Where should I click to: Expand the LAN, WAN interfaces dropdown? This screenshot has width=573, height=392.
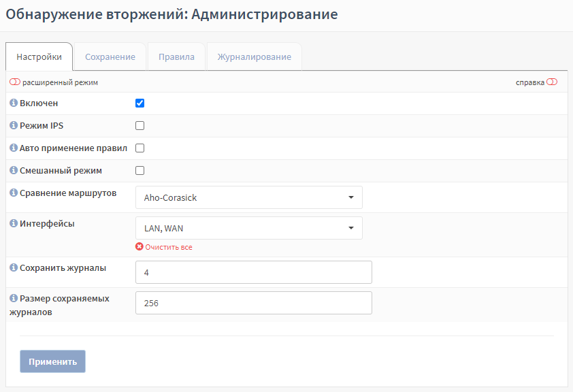pyautogui.click(x=249, y=228)
